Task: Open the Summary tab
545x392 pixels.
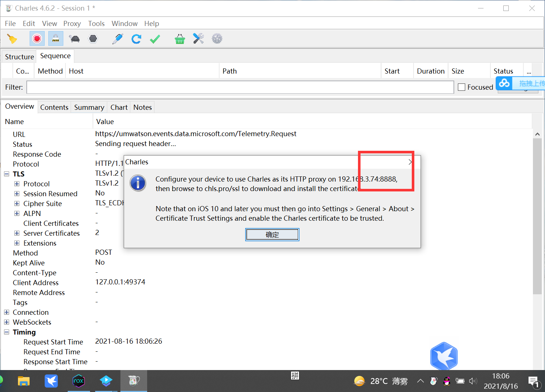Action: [89, 107]
